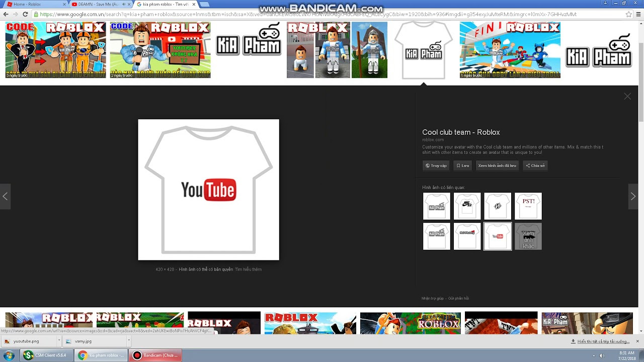Screen dimensions: 644x362
Task: Open the Youtuber Không Nhà result thumbnail
Action: click(160, 50)
